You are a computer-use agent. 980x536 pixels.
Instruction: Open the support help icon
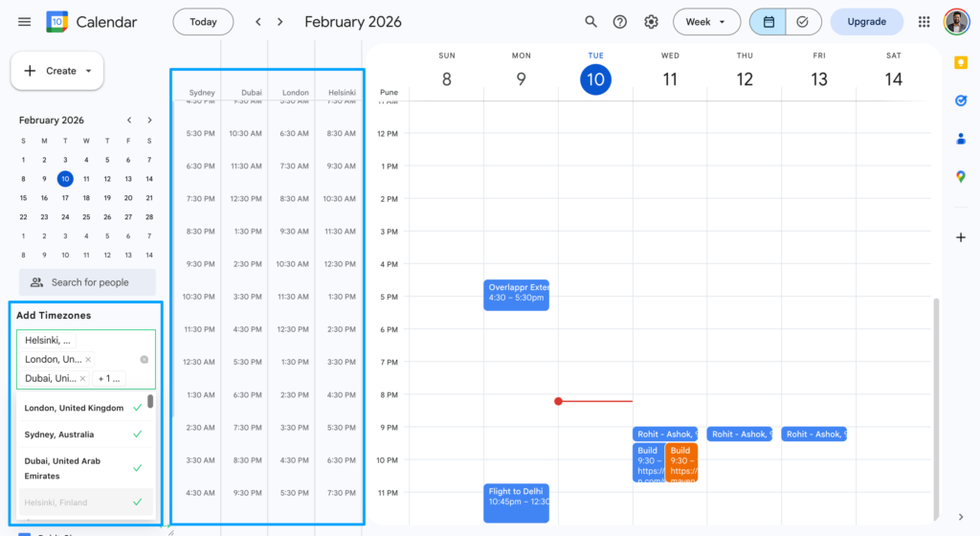[x=620, y=22]
